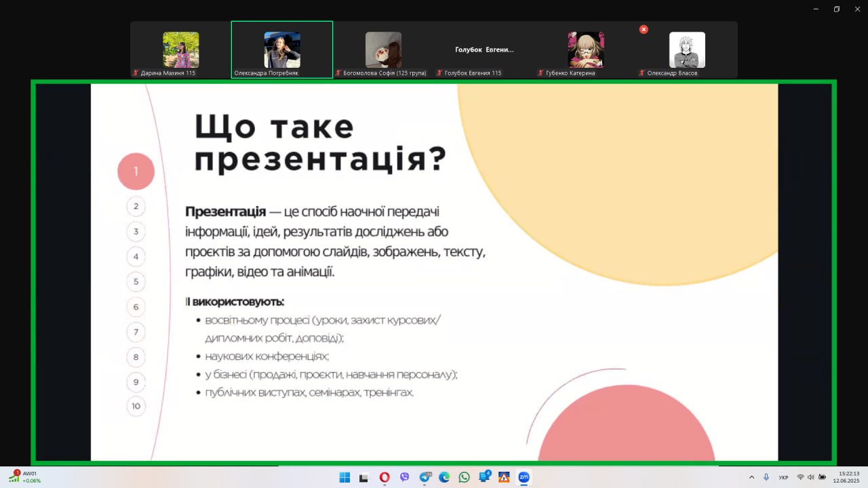Open taskbar app with badge 4
868x488 pixels.
[484, 477]
